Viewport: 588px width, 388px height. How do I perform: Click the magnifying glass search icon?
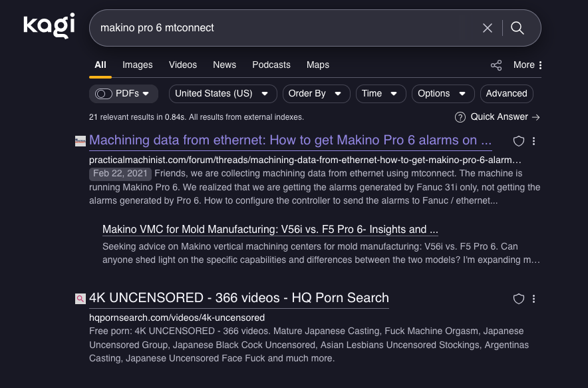pyautogui.click(x=517, y=28)
